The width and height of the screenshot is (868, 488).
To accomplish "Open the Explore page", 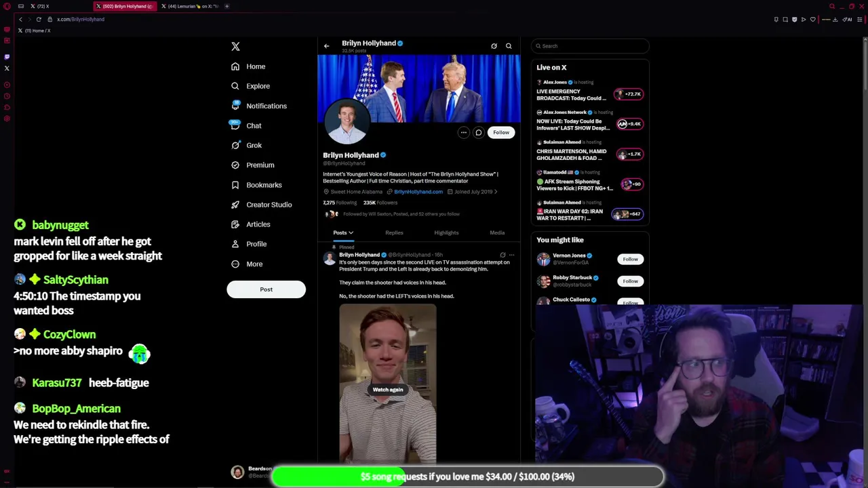I will point(250,86).
